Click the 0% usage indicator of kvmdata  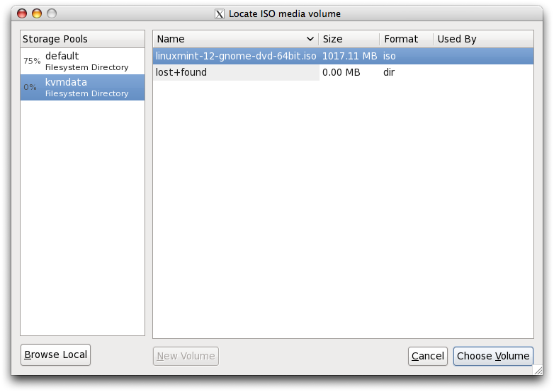30,87
